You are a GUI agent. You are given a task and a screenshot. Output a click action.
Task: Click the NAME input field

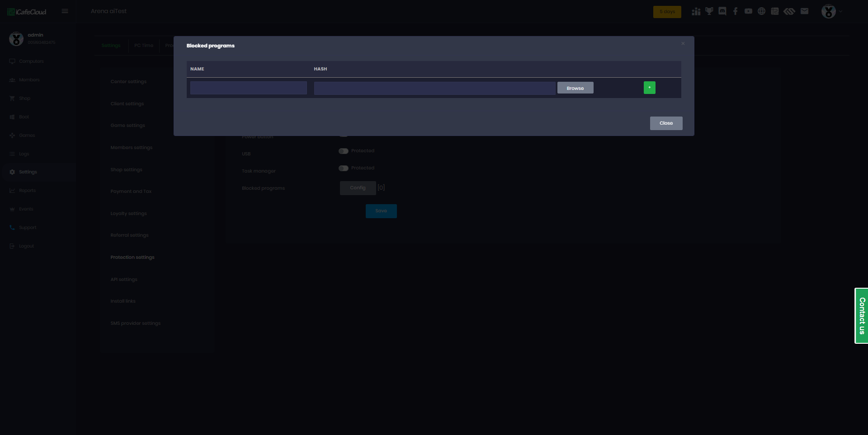[248, 88]
